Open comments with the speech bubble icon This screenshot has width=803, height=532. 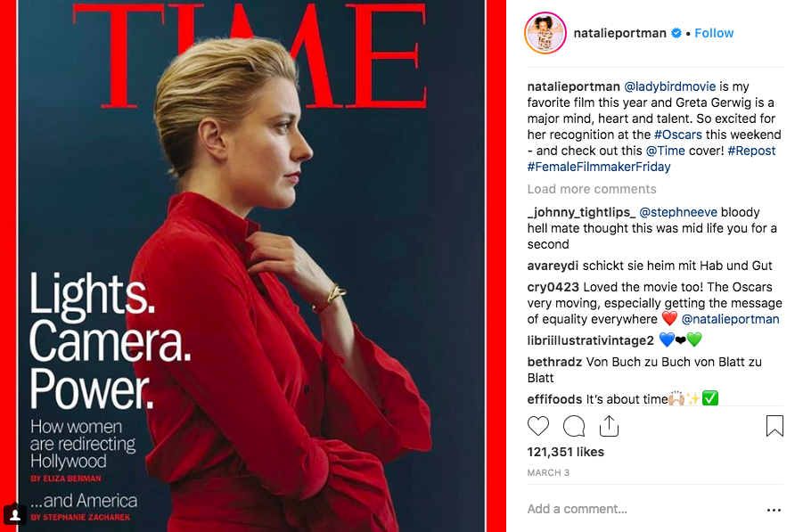[x=574, y=426]
